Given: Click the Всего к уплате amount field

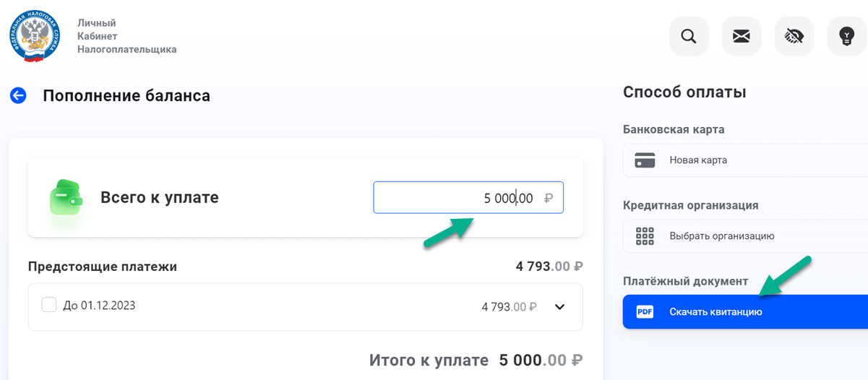Looking at the screenshot, I should [x=468, y=198].
